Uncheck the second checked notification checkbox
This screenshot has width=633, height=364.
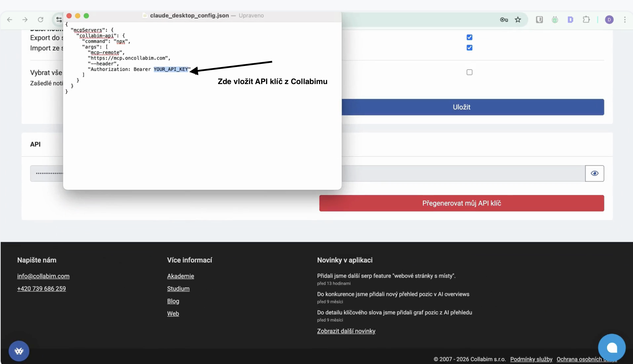[x=470, y=48]
